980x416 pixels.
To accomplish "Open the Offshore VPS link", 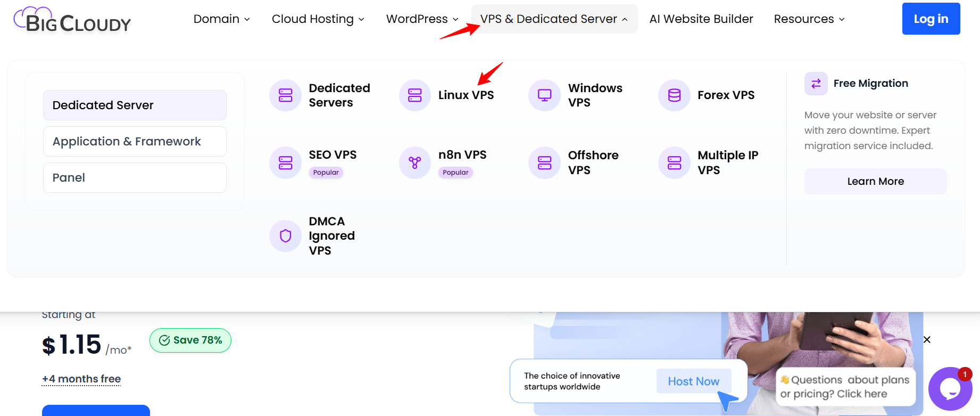I will [593, 162].
